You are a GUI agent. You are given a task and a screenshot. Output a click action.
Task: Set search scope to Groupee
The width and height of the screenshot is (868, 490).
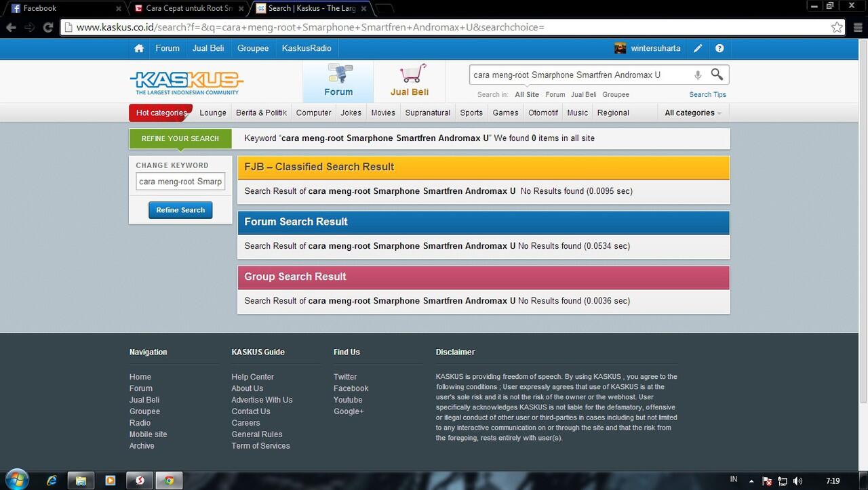[x=616, y=95]
